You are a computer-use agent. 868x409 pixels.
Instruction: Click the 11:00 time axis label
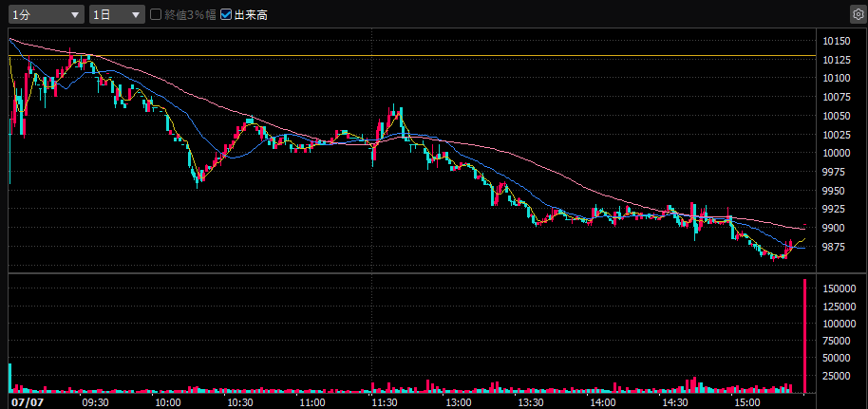click(312, 402)
